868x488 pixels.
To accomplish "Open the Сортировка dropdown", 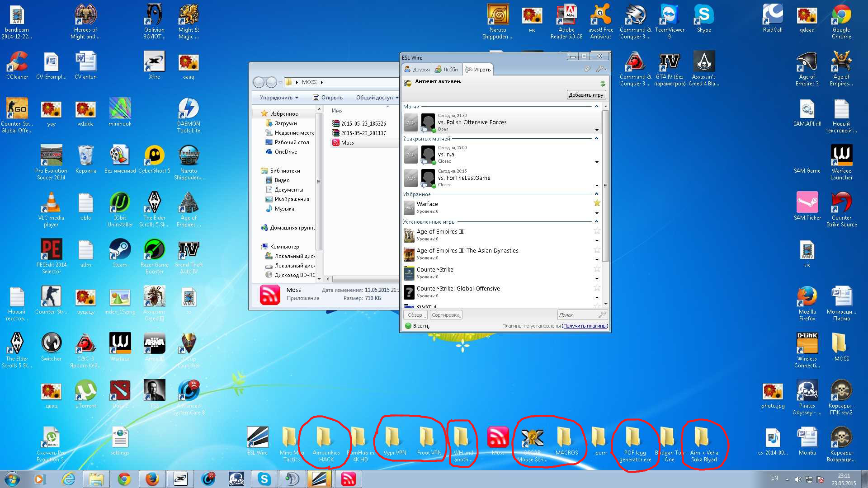I will click(x=446, y=315).
